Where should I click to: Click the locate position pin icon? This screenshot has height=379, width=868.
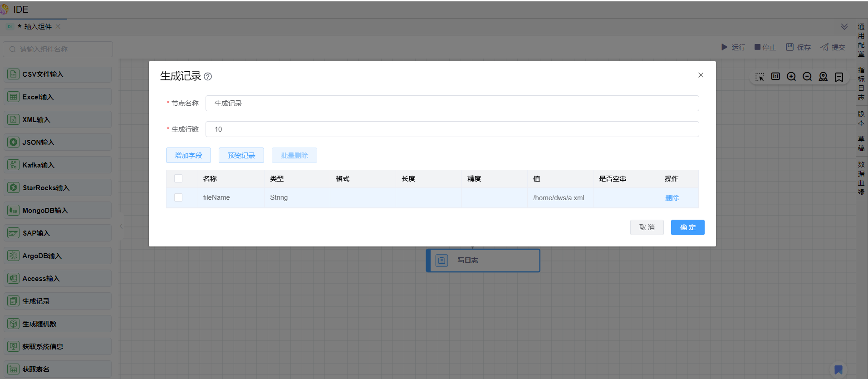click(x=823, y=77)
